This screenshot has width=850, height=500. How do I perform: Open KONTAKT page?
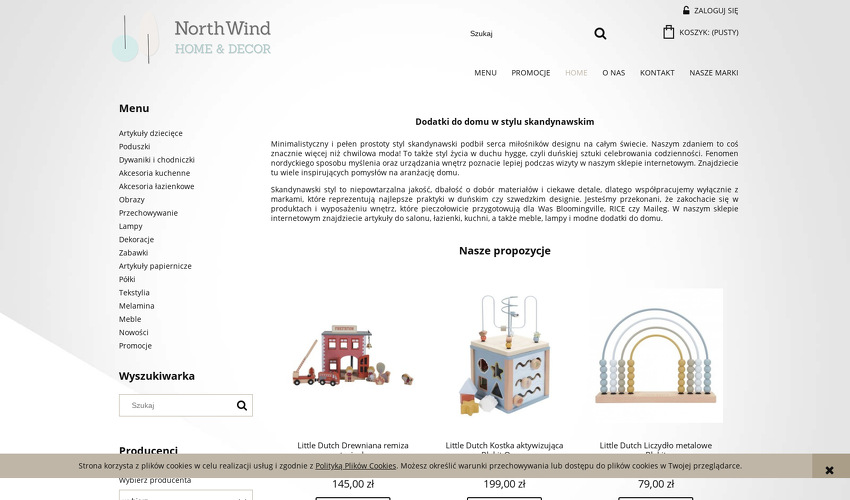pyautogui.click(x=657, y=73)
